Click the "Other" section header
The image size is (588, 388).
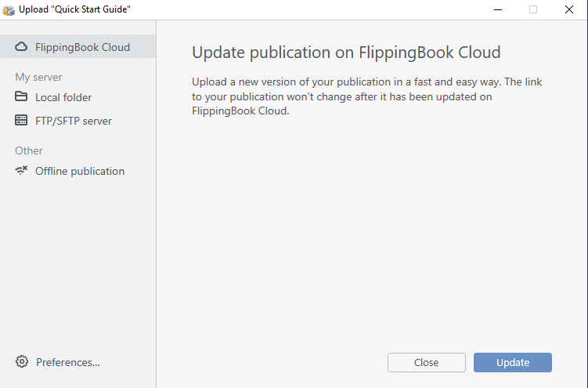coord(29,150)
